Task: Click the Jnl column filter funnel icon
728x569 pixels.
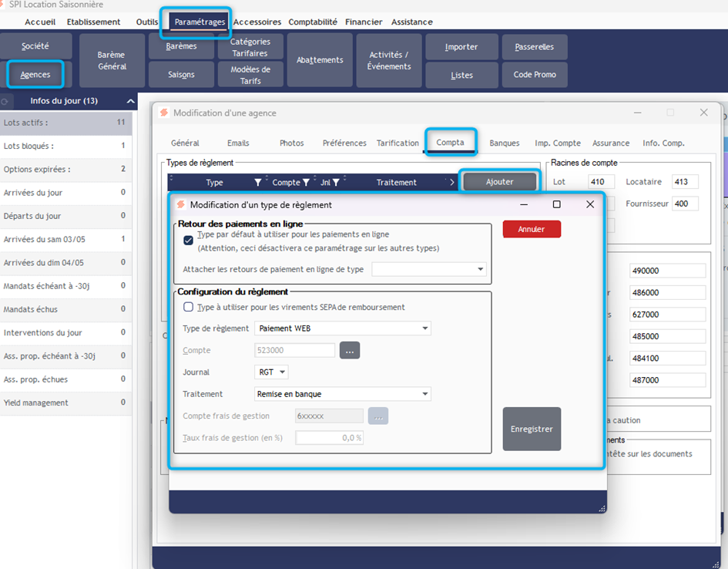Action: click(x=336, y=183)
